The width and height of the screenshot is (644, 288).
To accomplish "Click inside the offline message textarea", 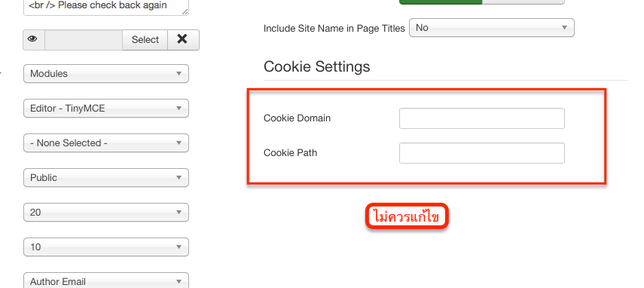I will 106,8.
